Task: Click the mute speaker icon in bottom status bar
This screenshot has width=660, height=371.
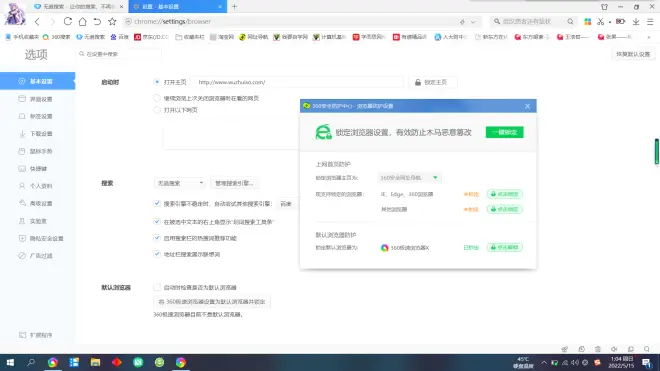Action: click(614, 349)
